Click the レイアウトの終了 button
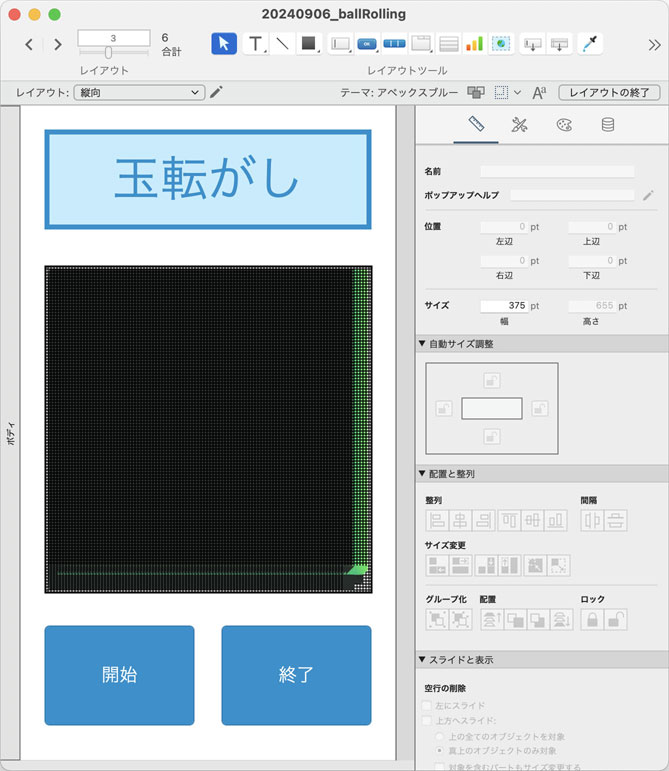 pyautogui.click(x=610, y=92)
